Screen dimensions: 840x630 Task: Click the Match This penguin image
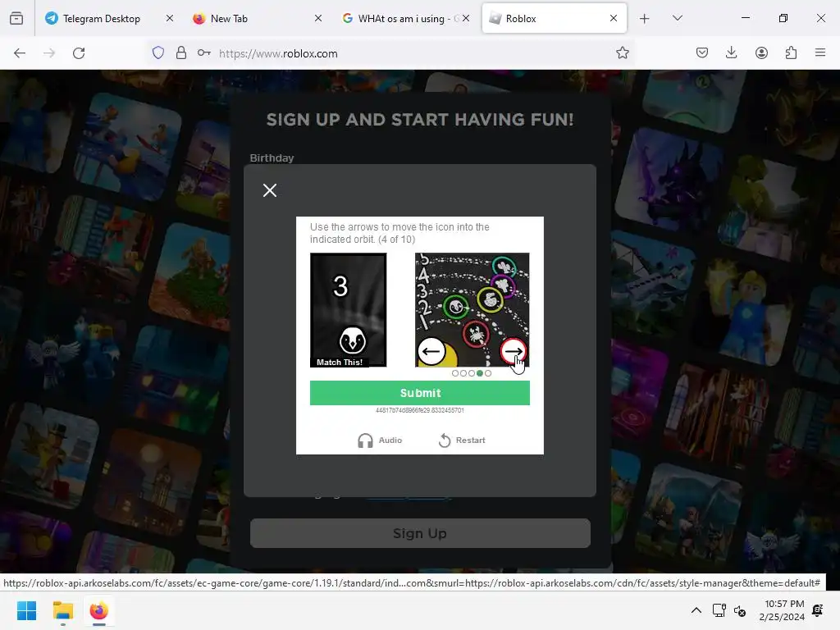348,310
